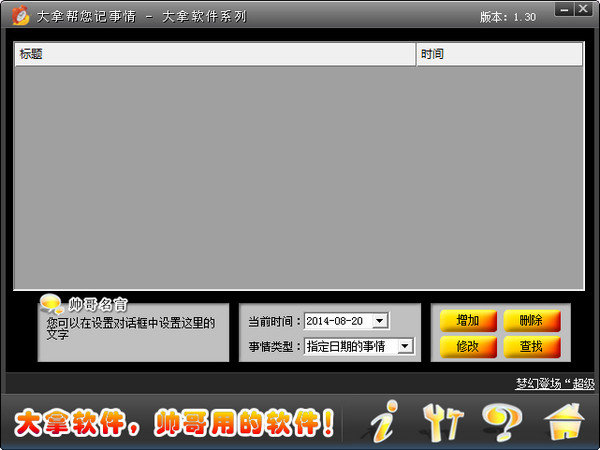Viewport: 600px width, 450px height.
Task: Sort by the 标题 column header
Action: 215,54
